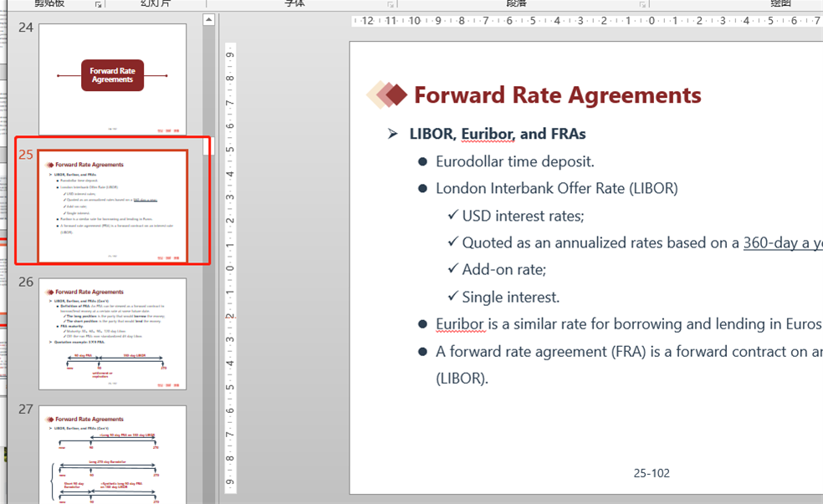Click the bullet "Eurodollar time deposit."
Viewport: 823px width, 504px height.
coord(515,161)
